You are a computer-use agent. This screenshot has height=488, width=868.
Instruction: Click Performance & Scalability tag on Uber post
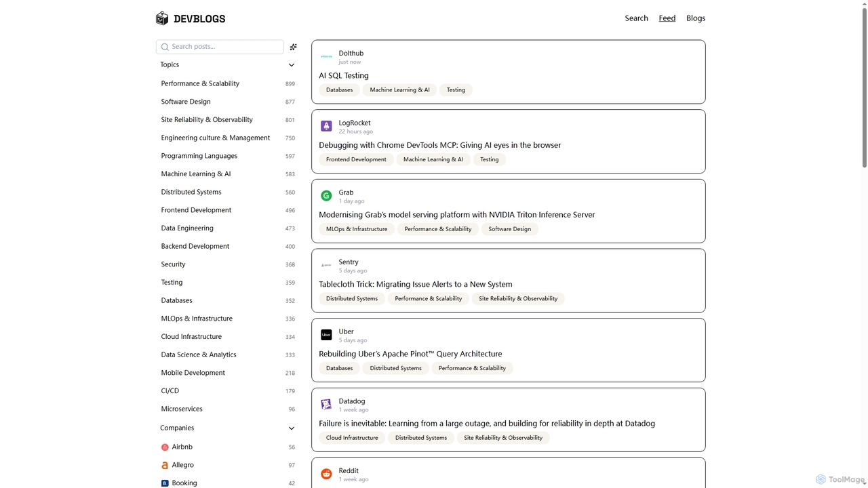[472, 369]
